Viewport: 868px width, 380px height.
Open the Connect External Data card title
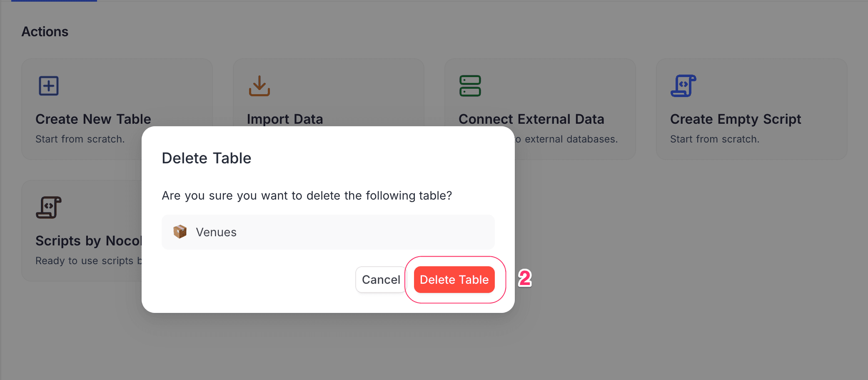pyautogui.click(x=531, y=119)
